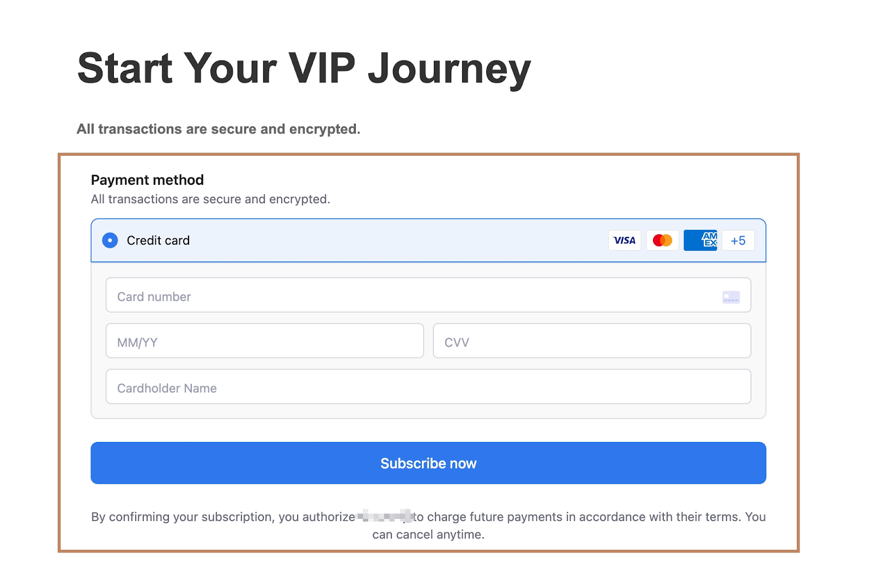Focus the CVV security code field
Viewport: 872px width, 588px height.
point(592,341)
